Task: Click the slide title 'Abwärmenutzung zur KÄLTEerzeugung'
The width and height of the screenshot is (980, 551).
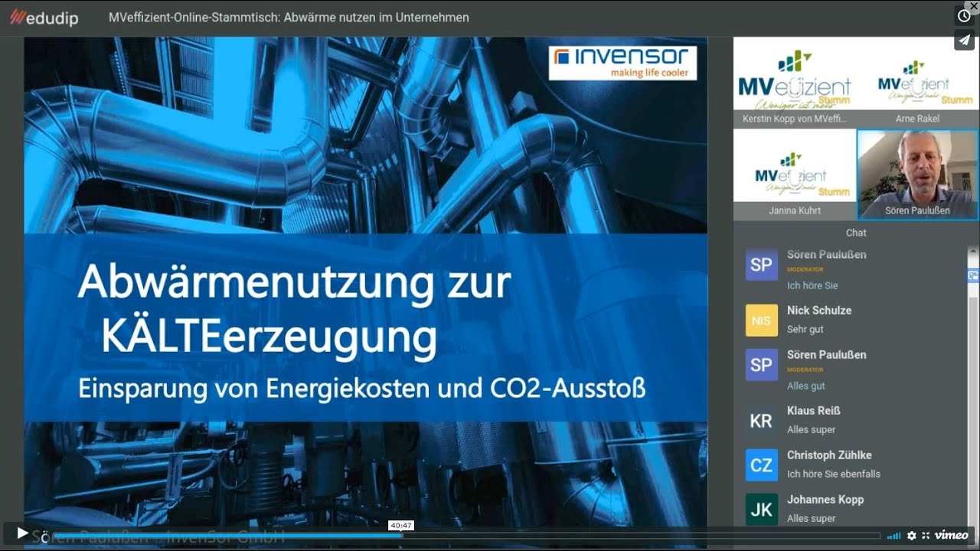Action: 295,308
